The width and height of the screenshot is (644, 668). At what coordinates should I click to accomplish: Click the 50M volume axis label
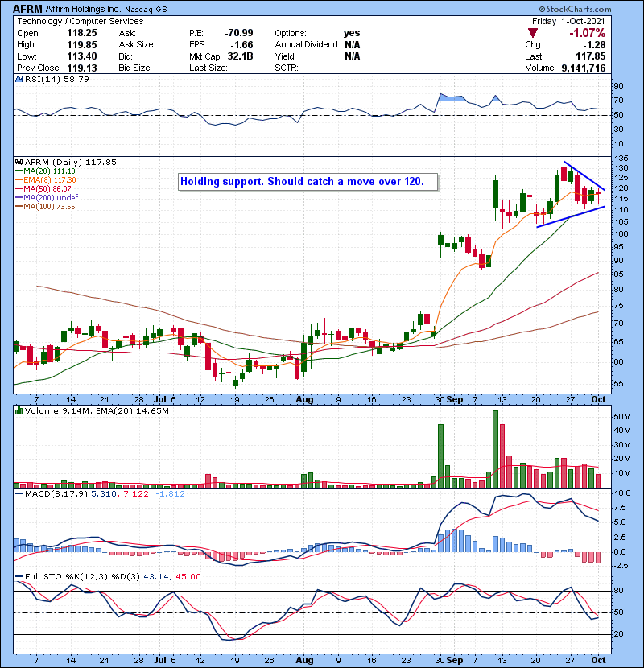point(621,417)
